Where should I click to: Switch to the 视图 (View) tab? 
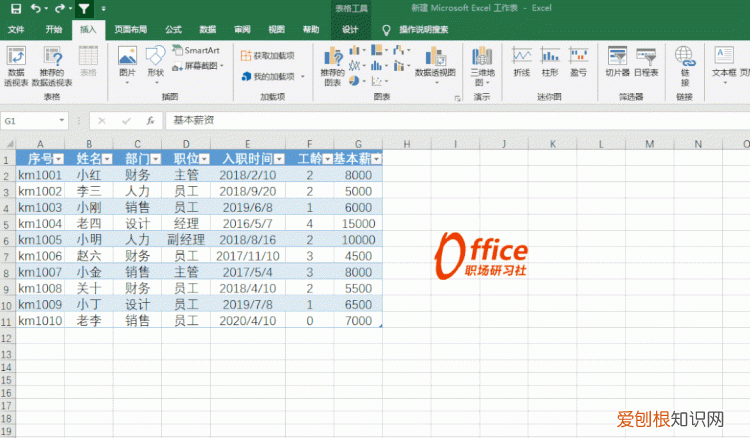(276, 30)
